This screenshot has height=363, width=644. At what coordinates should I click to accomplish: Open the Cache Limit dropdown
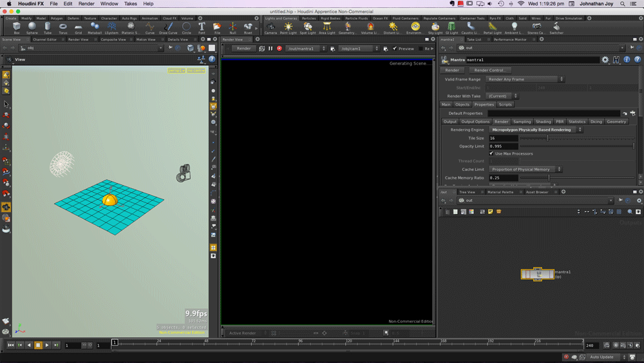(525, 170)
